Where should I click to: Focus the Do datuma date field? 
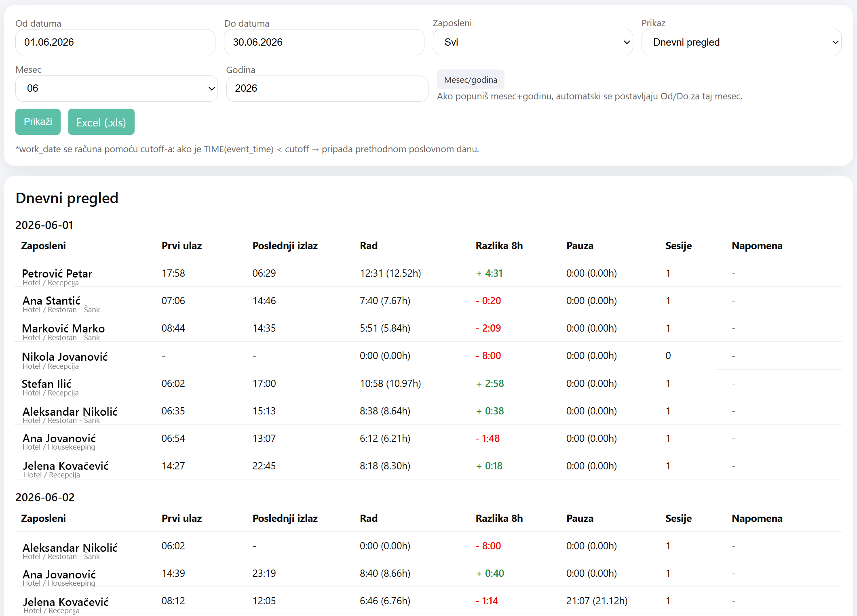(x=324, y=42)
